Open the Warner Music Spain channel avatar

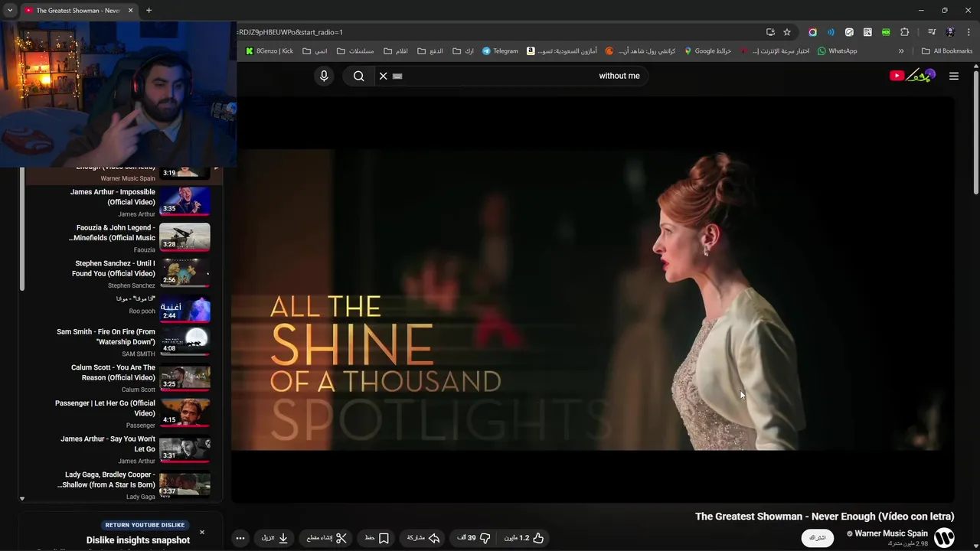coord(944,537)
